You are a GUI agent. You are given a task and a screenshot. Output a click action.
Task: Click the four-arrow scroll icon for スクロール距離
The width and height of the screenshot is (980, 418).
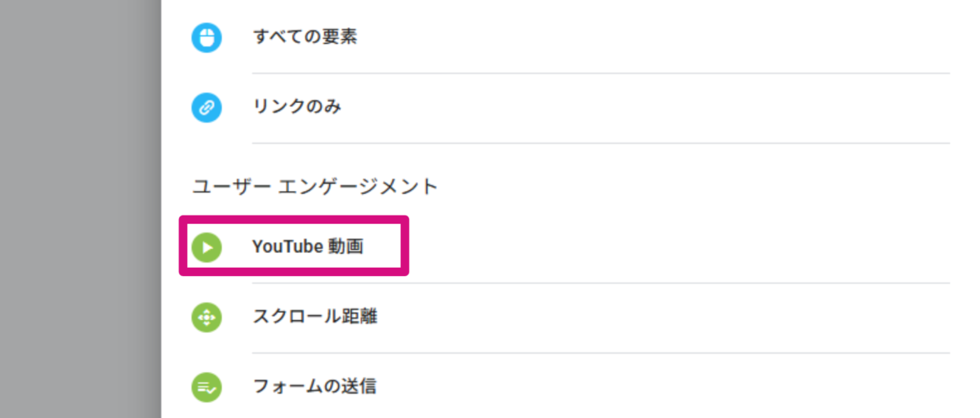[x=207, y=317]
